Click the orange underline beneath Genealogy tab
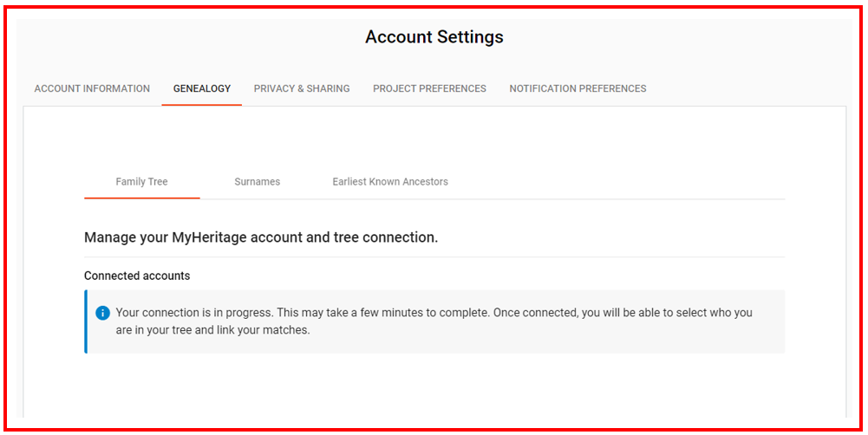The width and height of the screenshot is (868, 435). click(x=202, y=105)
